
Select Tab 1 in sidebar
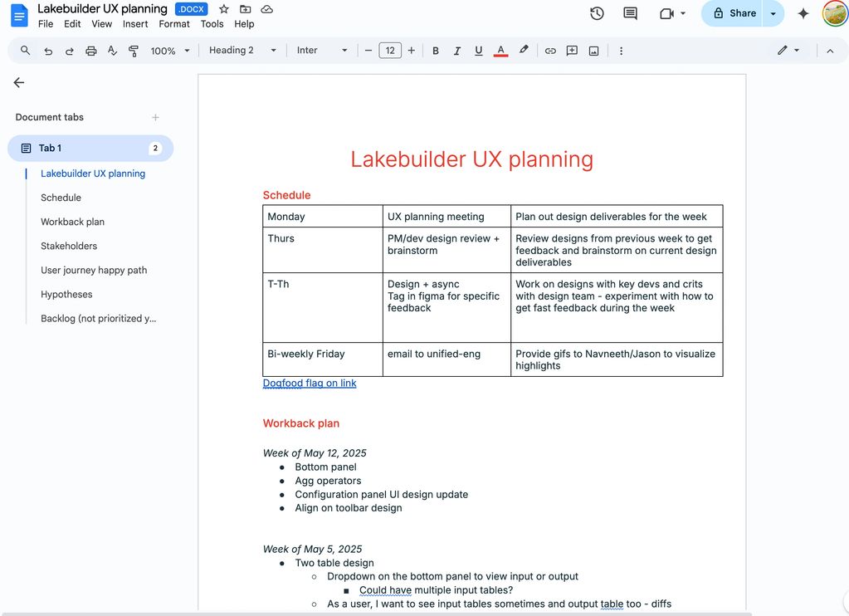pyautogui.click(x=90, y=148)
